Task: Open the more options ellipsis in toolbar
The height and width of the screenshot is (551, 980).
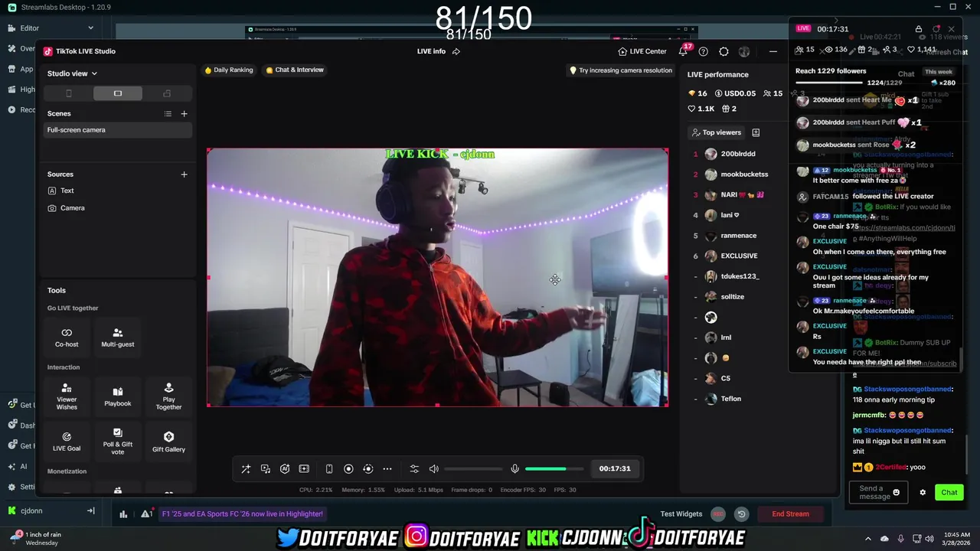Action: [x=387, y=468]
